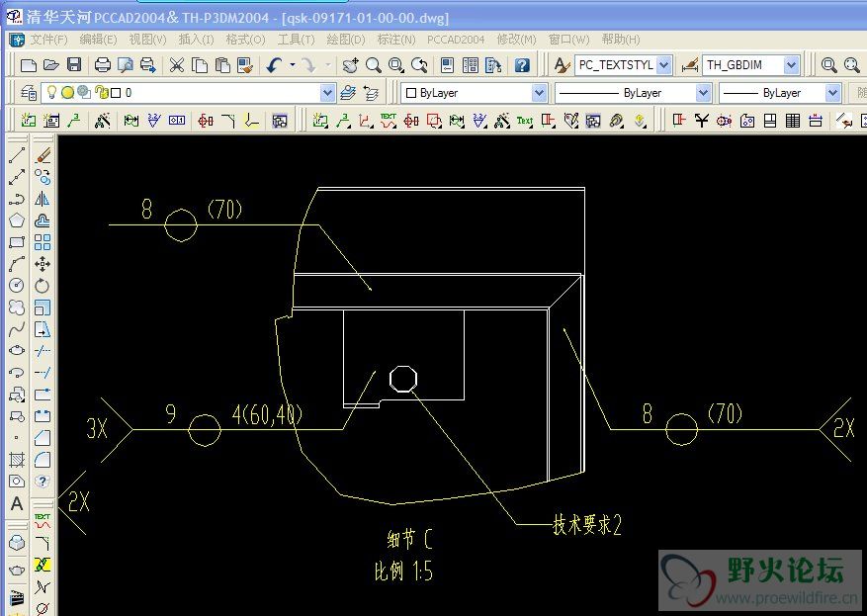Toggle layer 0 freeze sun icon
The height and width of the screenshot is (616, 867).
(x=67, y=92)
